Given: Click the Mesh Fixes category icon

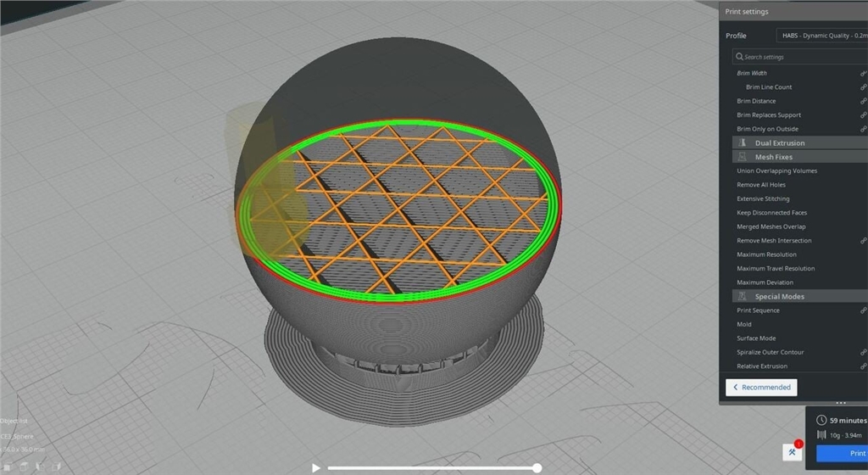Looking at the screenshot, I should pyautogui.click(x=743, y=157).
